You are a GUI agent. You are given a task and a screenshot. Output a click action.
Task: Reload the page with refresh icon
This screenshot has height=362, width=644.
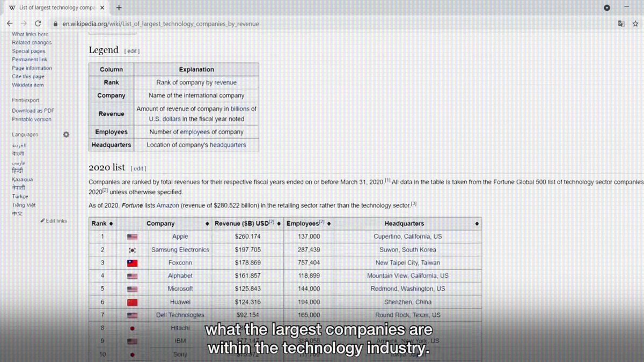38,24
